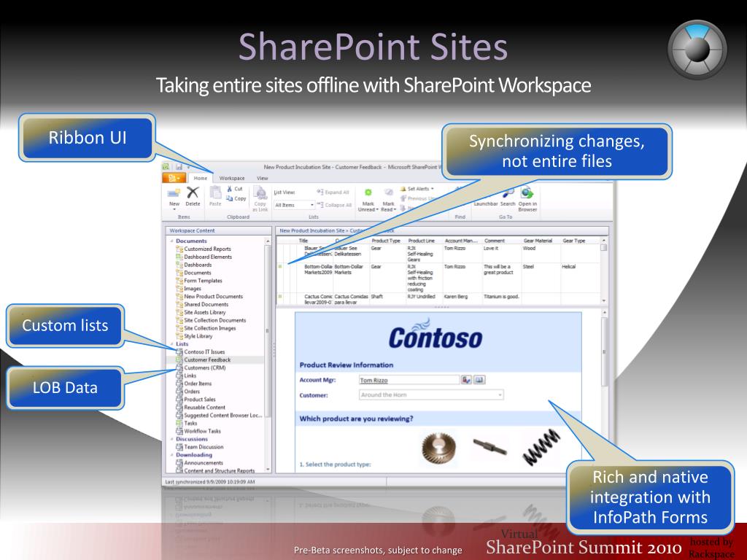Click the 'Titanium is good.' comment cell
The image size is (747, 560).
click(x=501, y=297)
